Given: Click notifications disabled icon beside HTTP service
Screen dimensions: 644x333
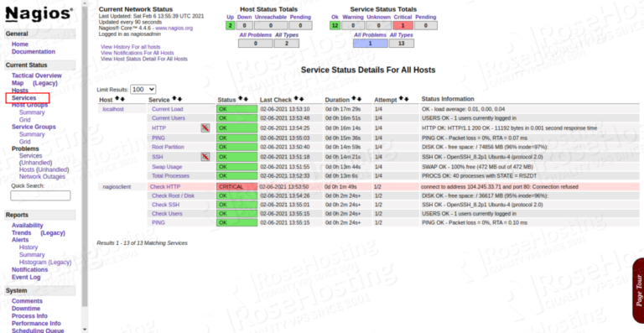Looking at the screenshot, I should coord(205,128).
